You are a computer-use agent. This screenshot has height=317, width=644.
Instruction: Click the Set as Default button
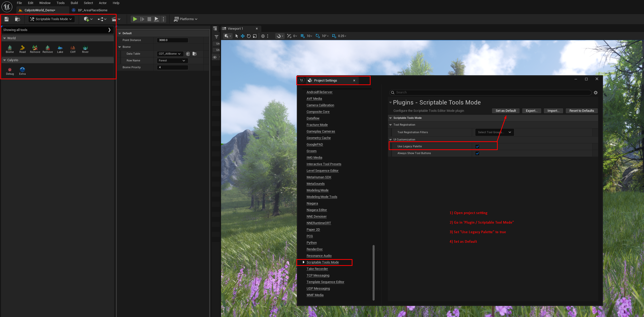[506, 111]
